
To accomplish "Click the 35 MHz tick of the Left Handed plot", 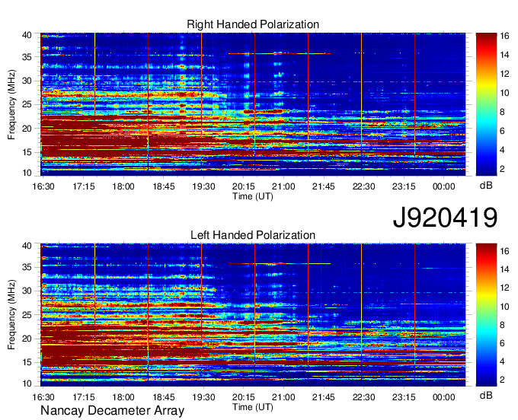I will click(x=27, y=267).
